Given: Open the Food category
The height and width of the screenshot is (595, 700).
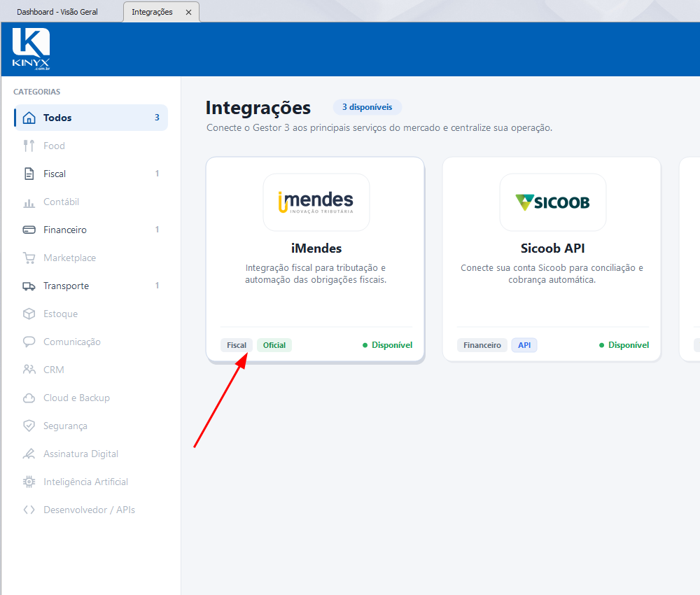Looking at the screenshot, I should (x=91, y=146).
